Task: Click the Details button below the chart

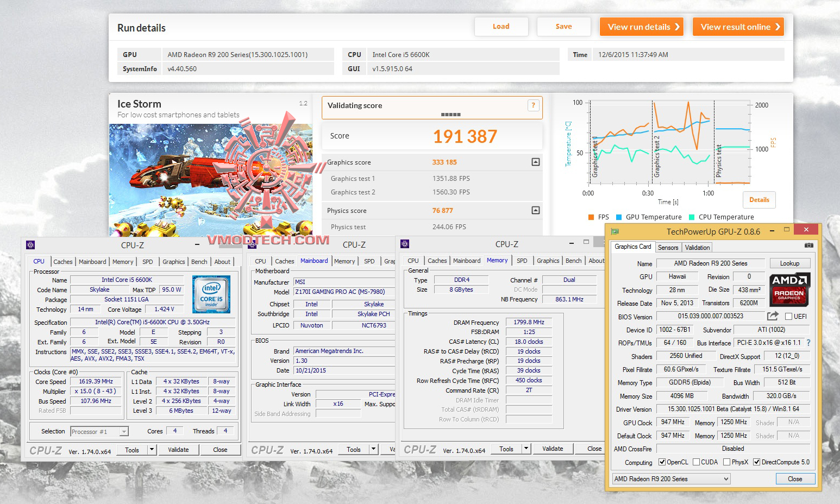Action: [x=759, y=200]
